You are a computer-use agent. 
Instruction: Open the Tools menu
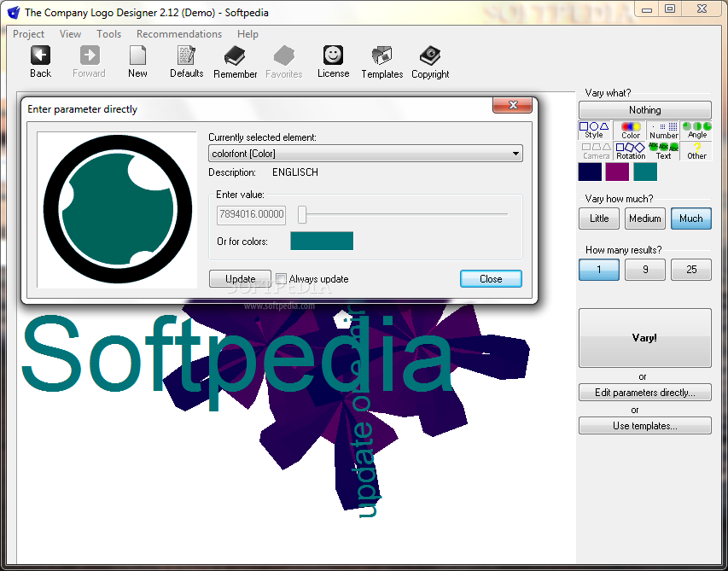[x=108, y=34]
